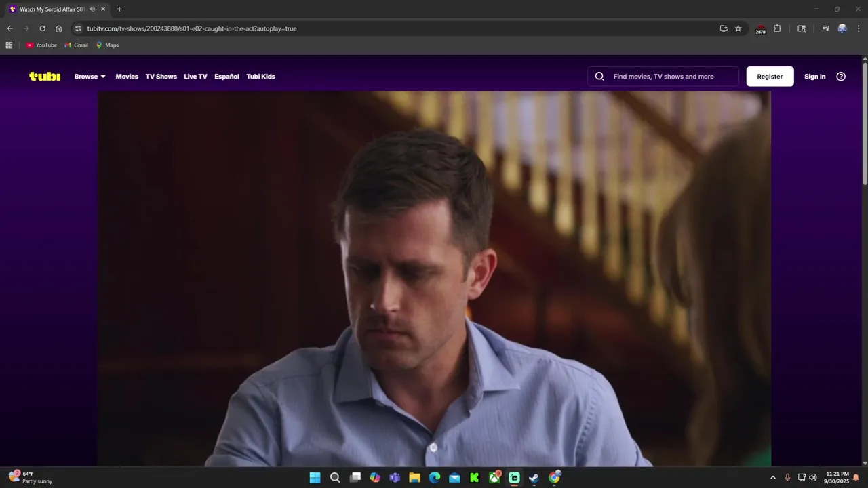Open File Explorer from the taskbar
Screen dimensions: 868x488
point(414,478)
